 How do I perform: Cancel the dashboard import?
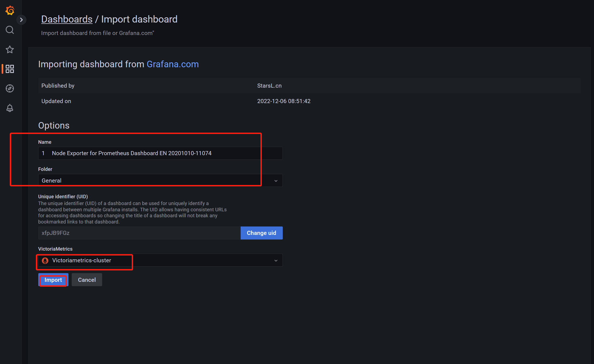[87, 280]
